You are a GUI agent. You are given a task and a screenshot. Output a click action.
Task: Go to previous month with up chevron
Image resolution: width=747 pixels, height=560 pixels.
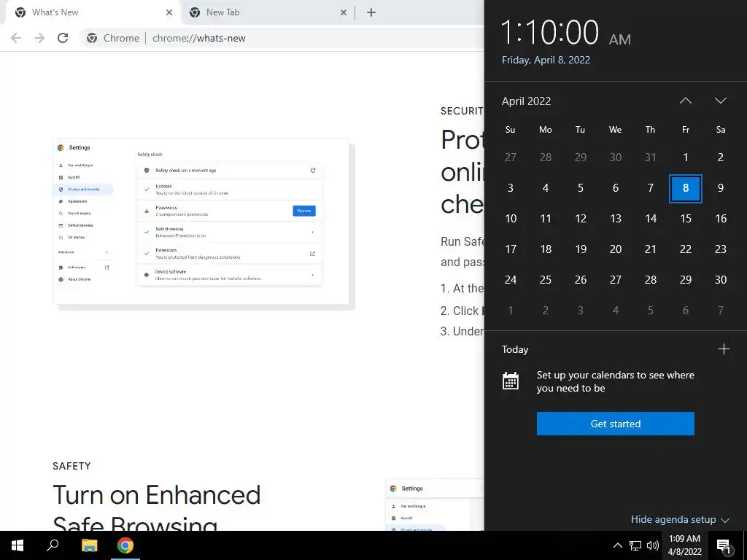tap(686, 101)
